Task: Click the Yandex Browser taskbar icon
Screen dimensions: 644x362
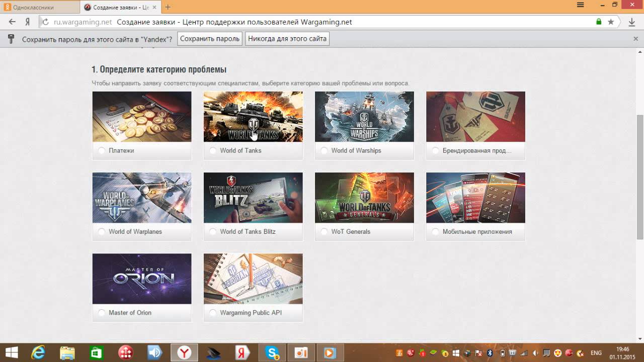Action: (x=184, y=352)
